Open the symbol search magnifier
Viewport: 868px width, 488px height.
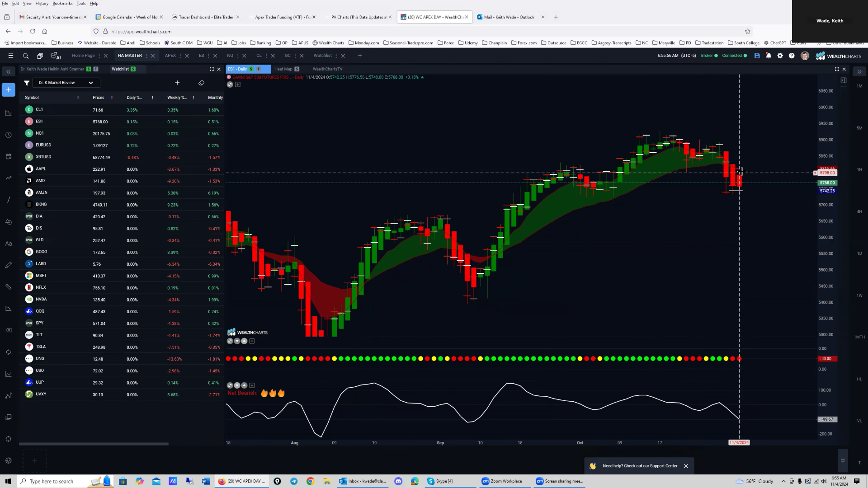[x=26, y=56]
